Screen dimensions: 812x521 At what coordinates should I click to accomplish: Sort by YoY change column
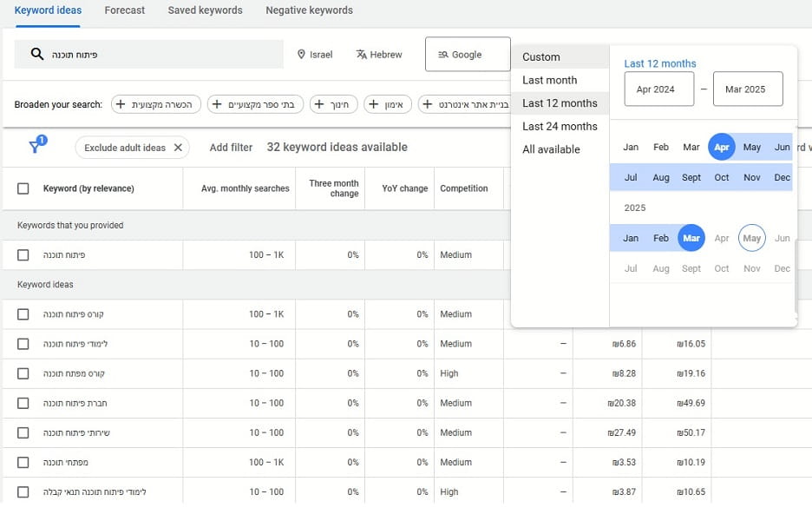(404, 188)
